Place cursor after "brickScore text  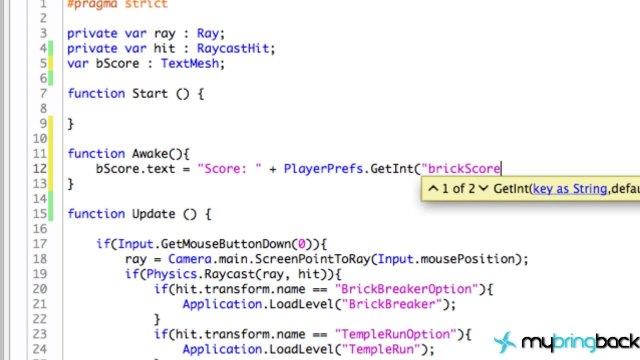coord(501,169)
